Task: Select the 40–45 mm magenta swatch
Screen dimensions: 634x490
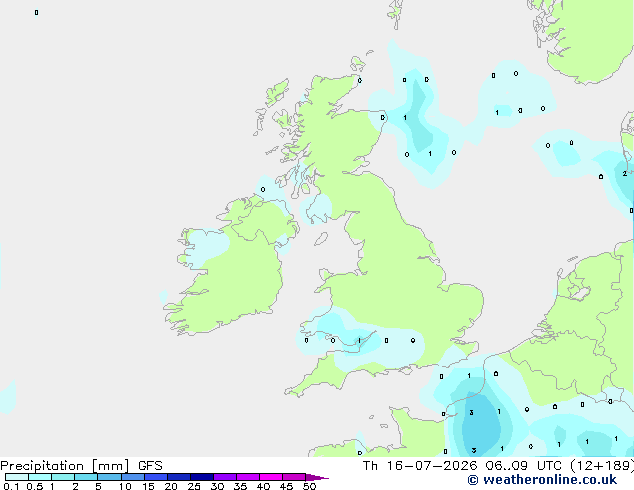Action: pos(271,477)
